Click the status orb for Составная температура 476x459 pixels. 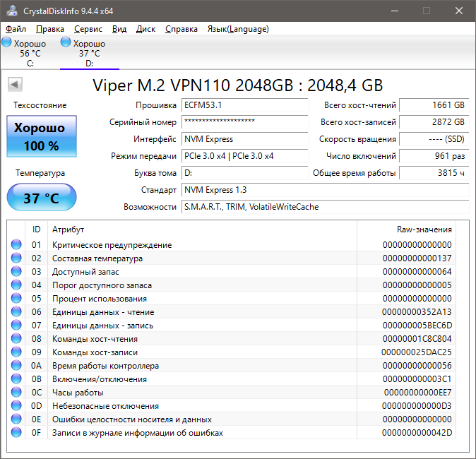pos(16,258)
